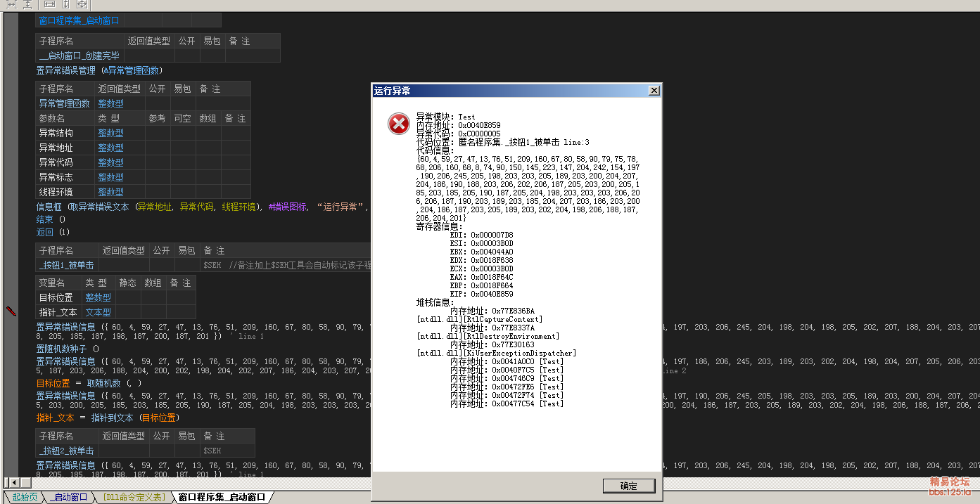Click the [ntdll.dll][KiUserExceptionDispatcher] stack entry
980x504 pixels.
click(497, 353)
